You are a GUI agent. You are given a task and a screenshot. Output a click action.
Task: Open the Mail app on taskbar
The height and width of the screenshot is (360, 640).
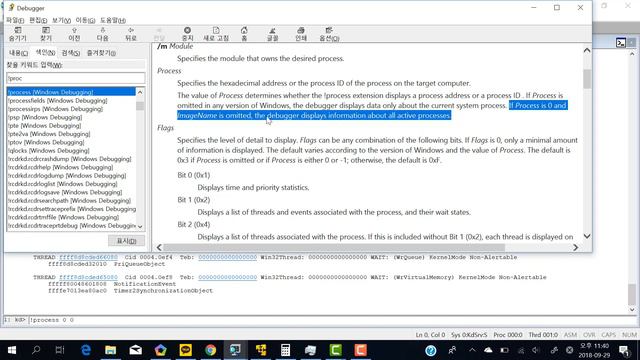pos(136,350)
